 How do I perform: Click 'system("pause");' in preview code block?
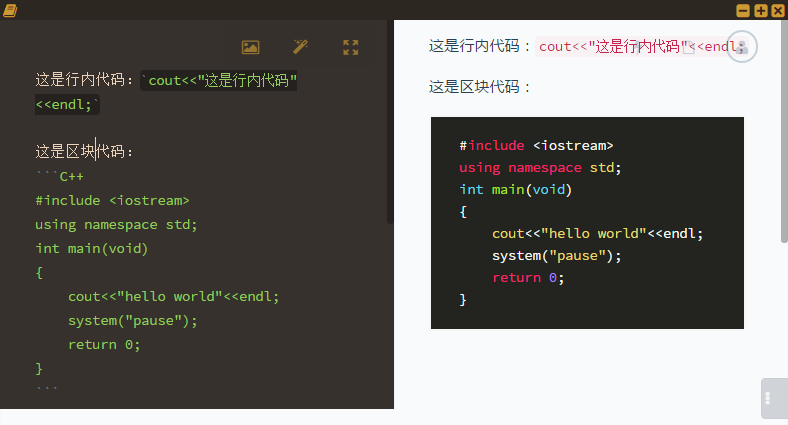pos(557,256)
